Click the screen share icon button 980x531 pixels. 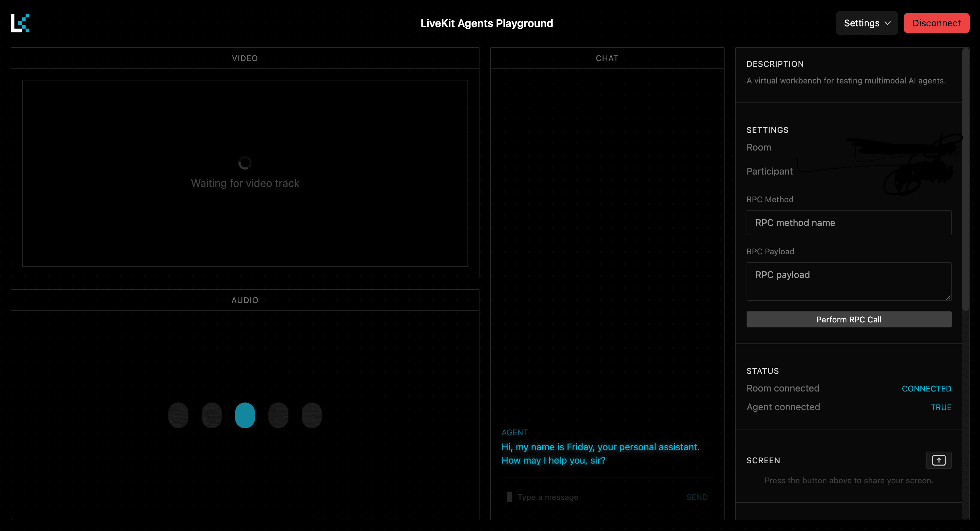click(939, 460)
